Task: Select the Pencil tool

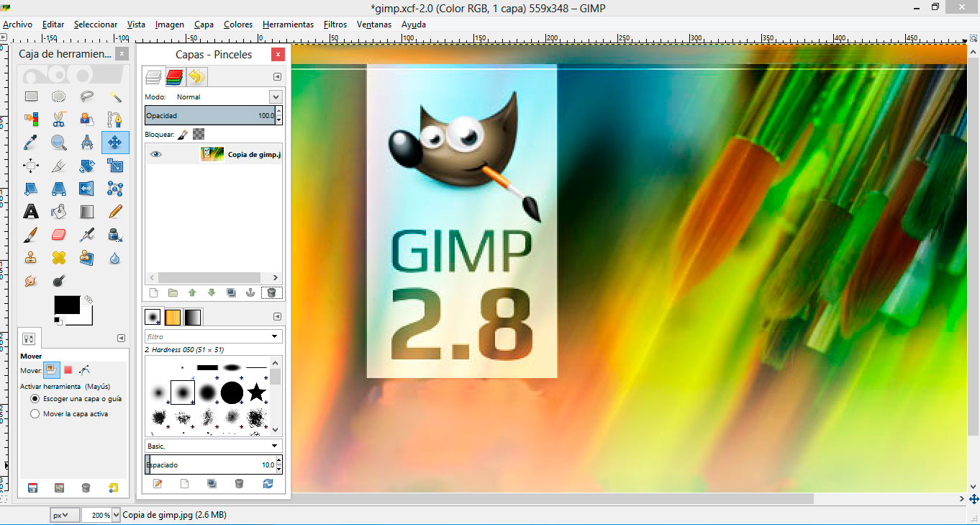Action: [115, 212]
